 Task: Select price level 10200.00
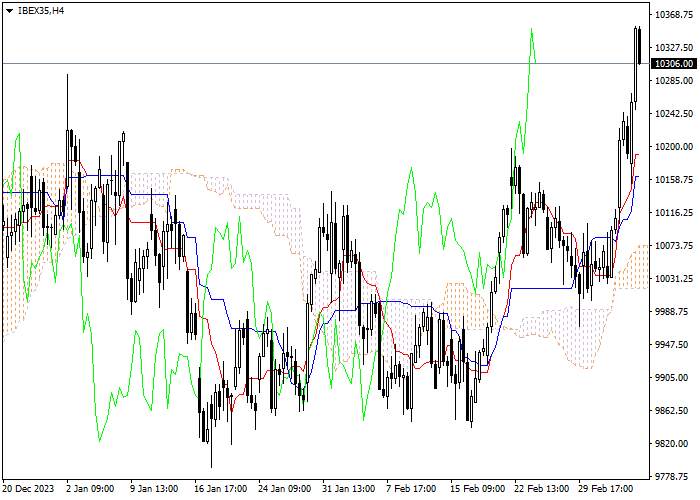point(674,146)
